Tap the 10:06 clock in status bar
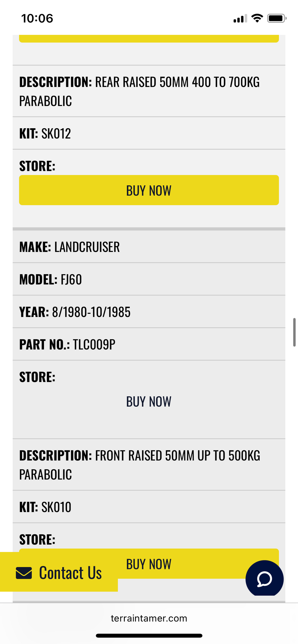 pyautogui.click(x=37, y=18)
